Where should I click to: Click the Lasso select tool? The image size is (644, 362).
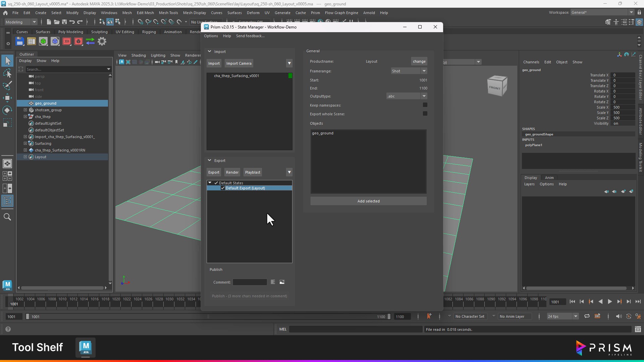[7, 73]
